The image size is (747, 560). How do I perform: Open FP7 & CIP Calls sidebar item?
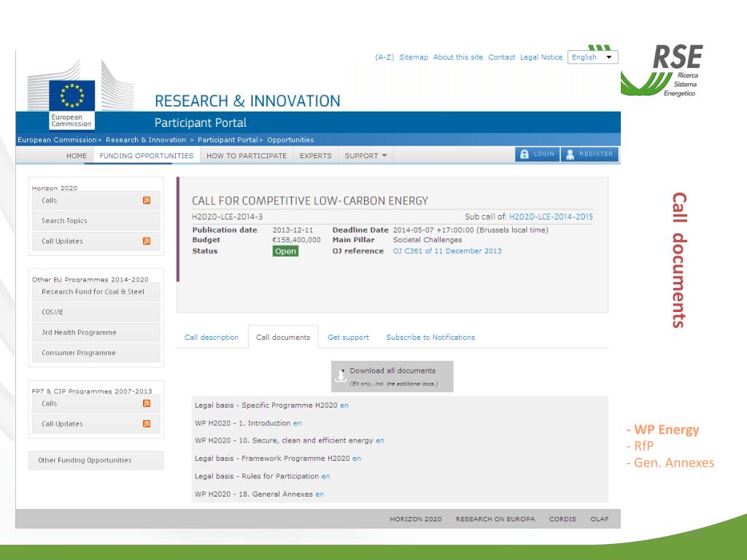[x=96, y=403]
